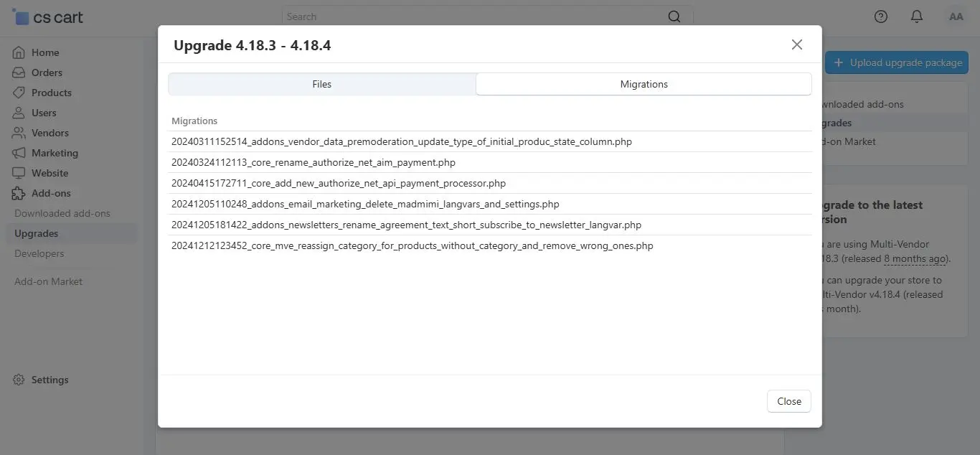Click '8 months ago' release link

[x=915, y=258]
